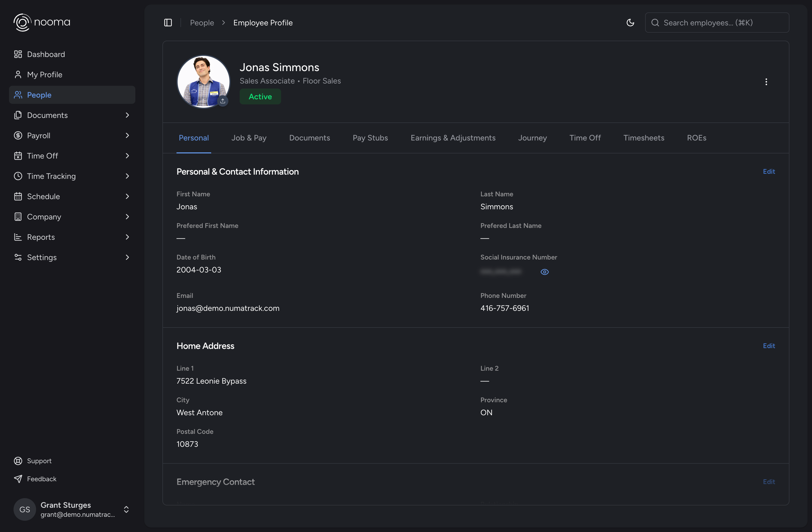Click the Settings sliders icon
Viewport: 812px width, 532px height.
point(18,257)
